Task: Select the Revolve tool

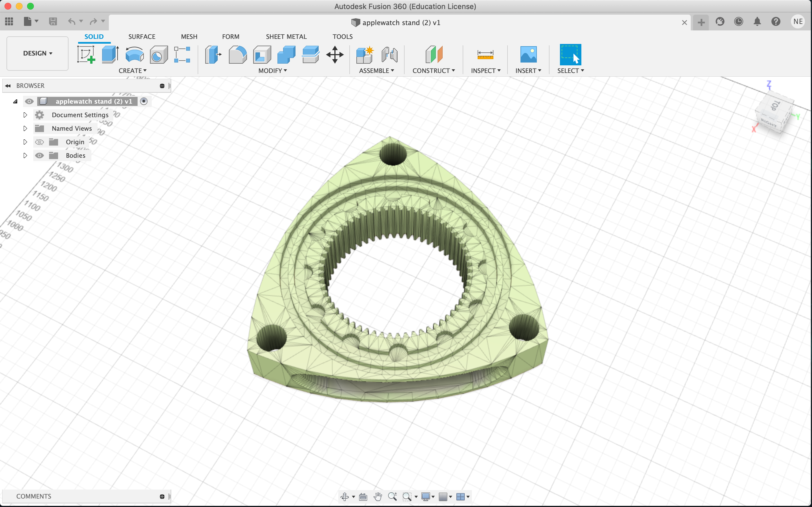Action: click(x=134, y=55)
